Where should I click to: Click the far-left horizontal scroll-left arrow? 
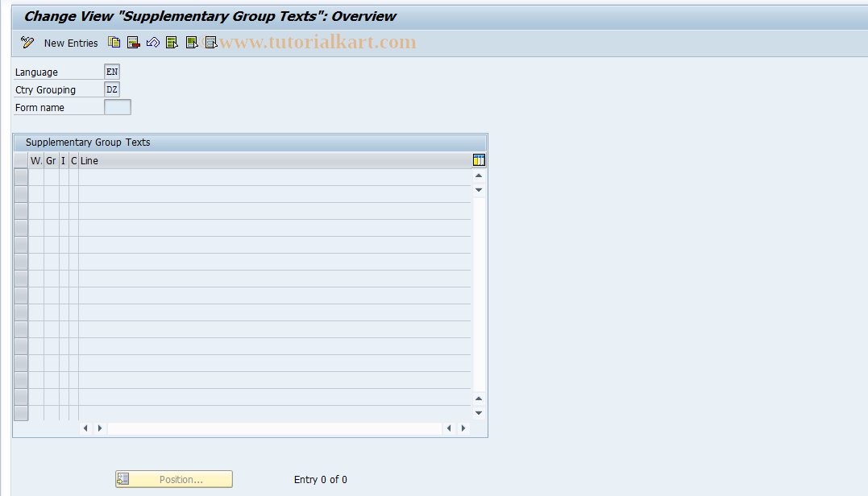pyautogui.click(x=85, y=428)
